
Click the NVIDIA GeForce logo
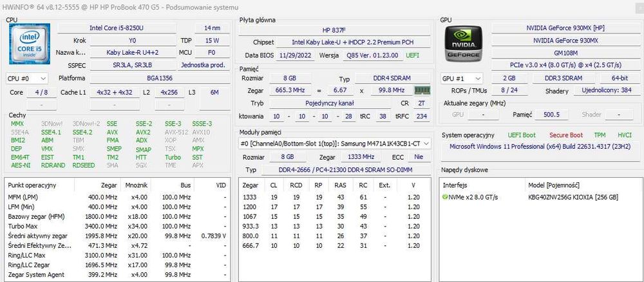pyautogui.click(x=463, y=44)
